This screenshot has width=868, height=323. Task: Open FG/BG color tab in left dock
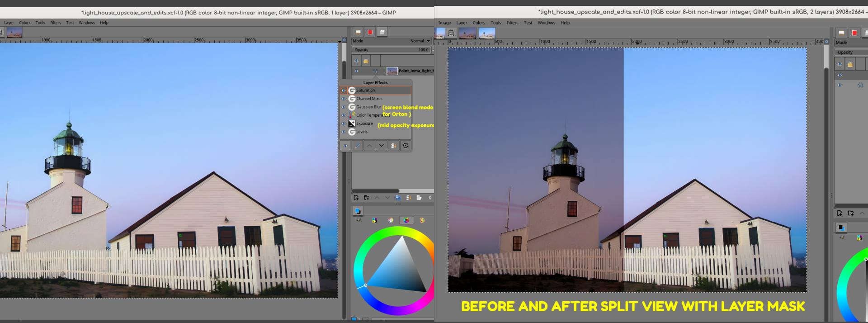[358, 211]
